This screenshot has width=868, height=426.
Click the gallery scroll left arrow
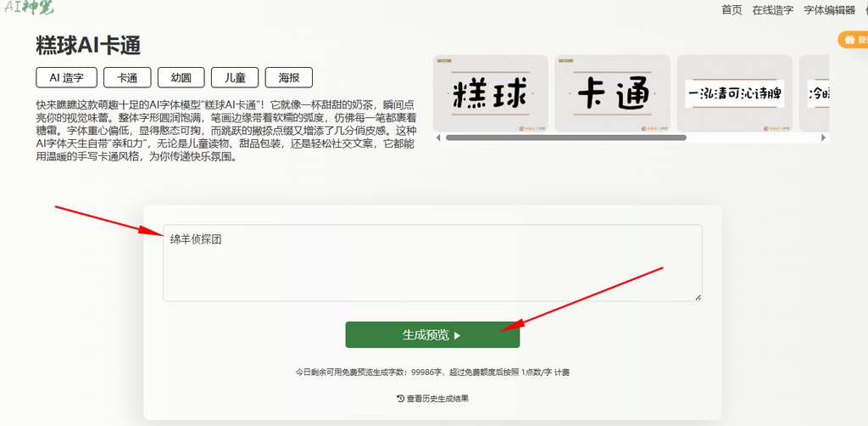pyautogui.click(x=438, y=137)
